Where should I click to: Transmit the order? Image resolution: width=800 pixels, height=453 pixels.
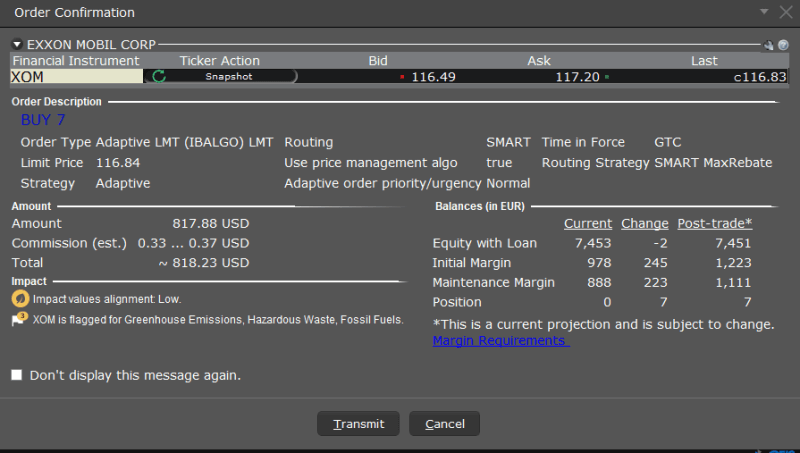click(x=358, y=423)
